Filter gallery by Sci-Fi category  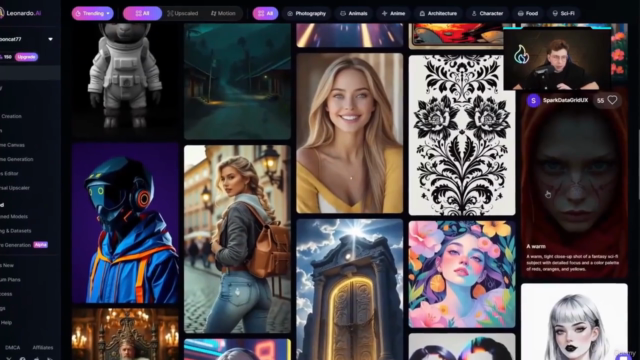pyautogui.click(x=563, y=13)
